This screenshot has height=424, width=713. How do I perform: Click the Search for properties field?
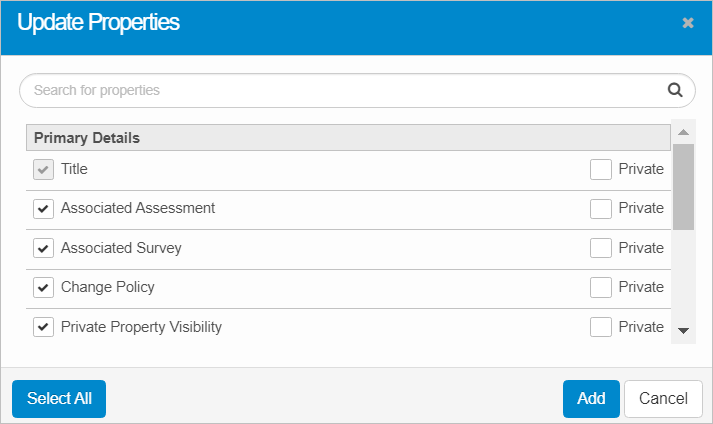[x=340, y=90]
